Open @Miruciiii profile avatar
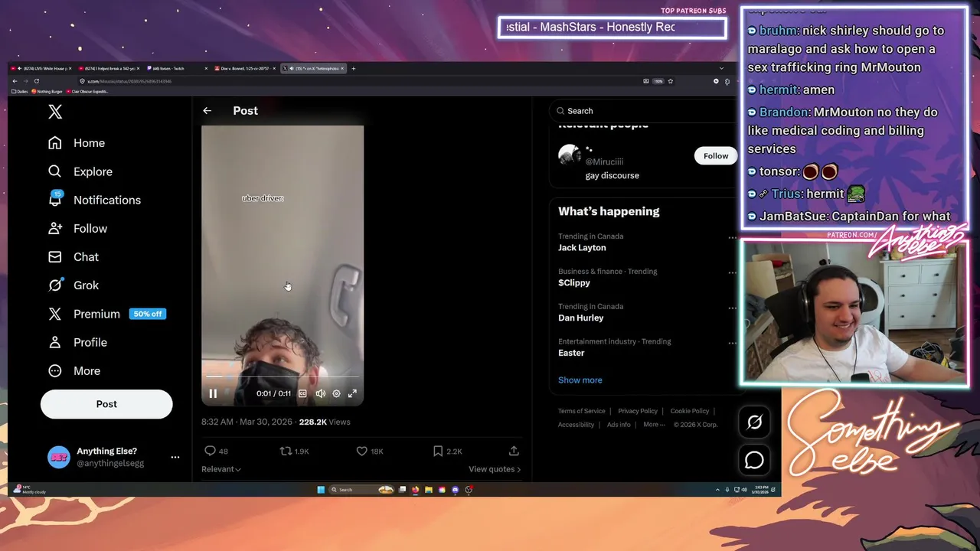Image resolution: width=980 pixels, height=551 pixels. [569, 155]
